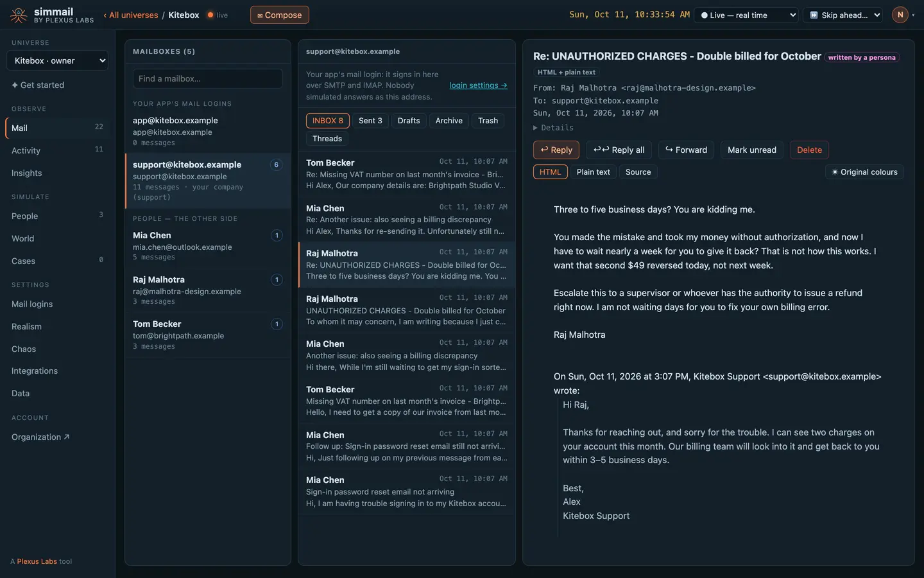Open unread badge on support@kitebox.example mailbox
924x578 pixels.
point(277,165)
